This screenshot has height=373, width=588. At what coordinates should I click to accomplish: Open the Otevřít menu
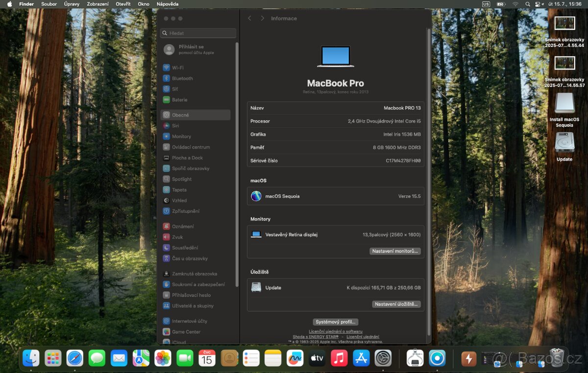click(123, 4)
